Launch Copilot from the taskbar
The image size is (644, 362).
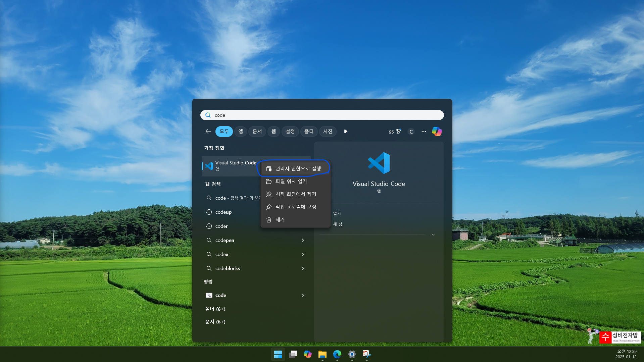pyautogui.click(x=308, y=354)
